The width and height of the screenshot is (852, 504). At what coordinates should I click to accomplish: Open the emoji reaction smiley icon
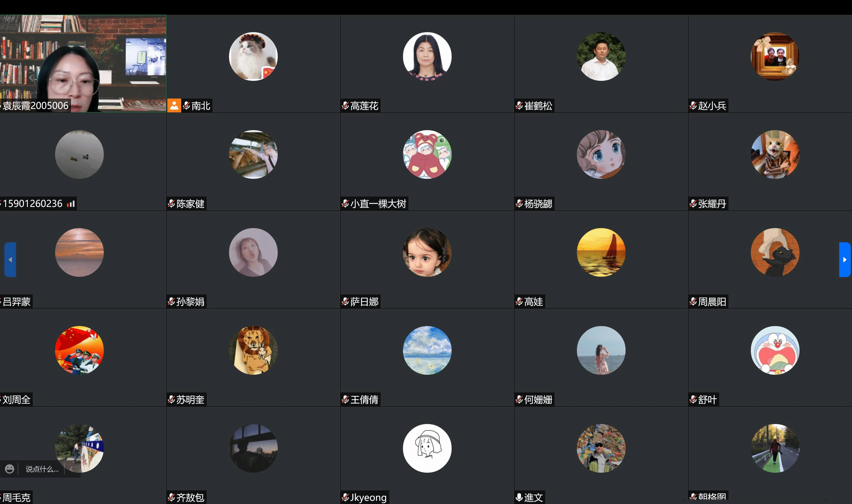tap(10, 469)
